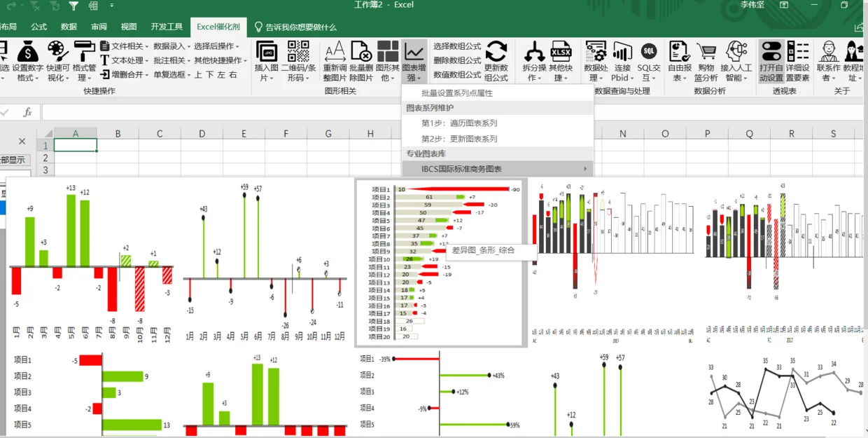Click the 选择数组公式 button

[x=457, y=46]
